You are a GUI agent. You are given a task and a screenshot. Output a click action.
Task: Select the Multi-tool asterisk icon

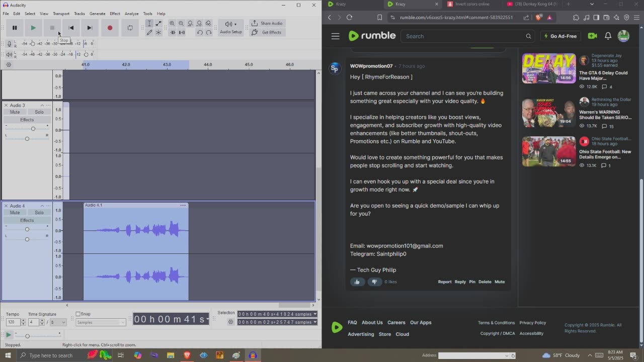[x=158, y=33]
